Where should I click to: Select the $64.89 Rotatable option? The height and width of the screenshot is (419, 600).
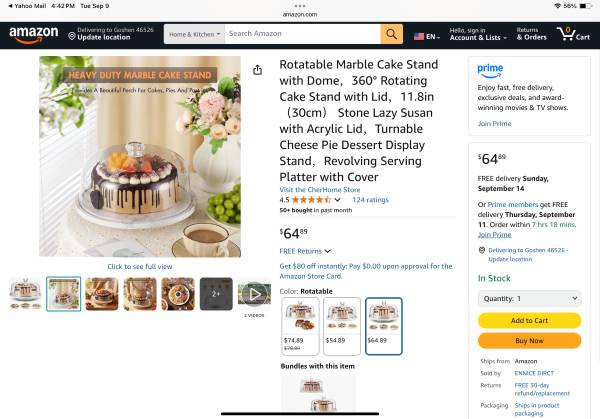(384, 325)
